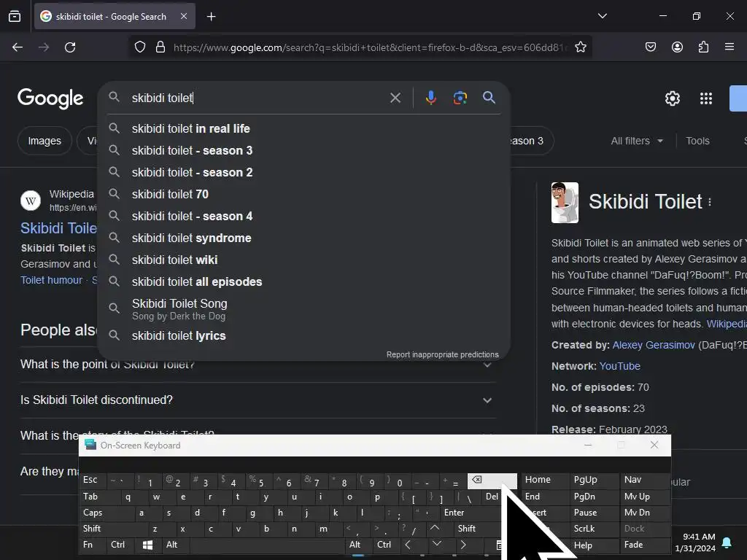Click the Firefox back arrow

18,47
